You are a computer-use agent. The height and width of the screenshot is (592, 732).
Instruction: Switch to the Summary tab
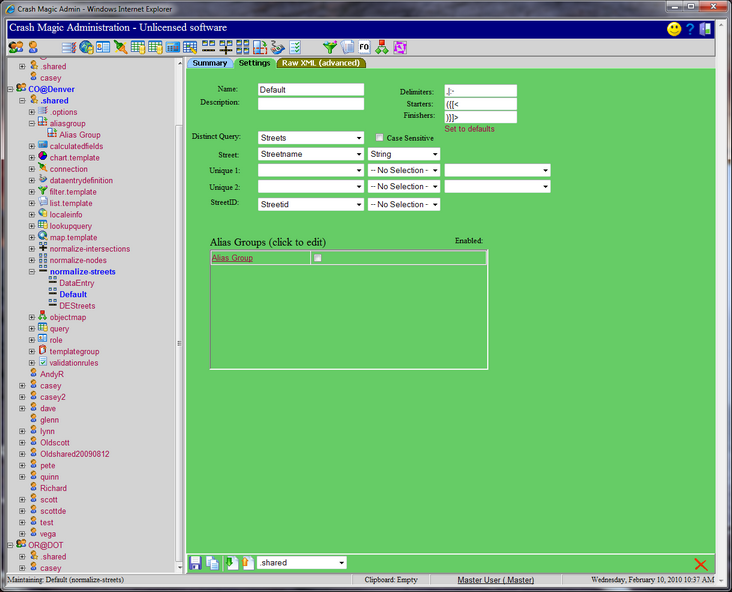[209, 63]
